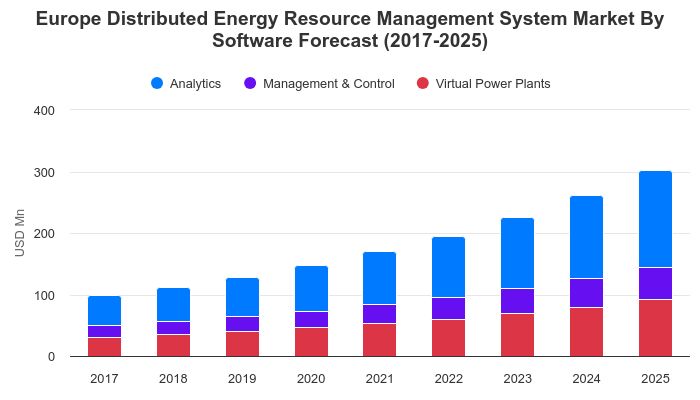The height and width of the screenshot is (400, 700).
Task: Toggle the Virtual Power Plants legend label
Action: coord(493,84)
